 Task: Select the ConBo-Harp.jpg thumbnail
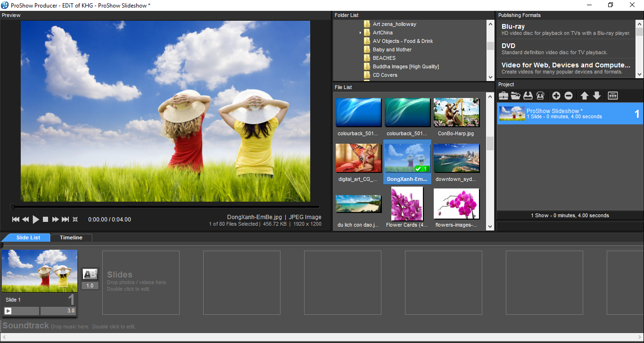456,113
